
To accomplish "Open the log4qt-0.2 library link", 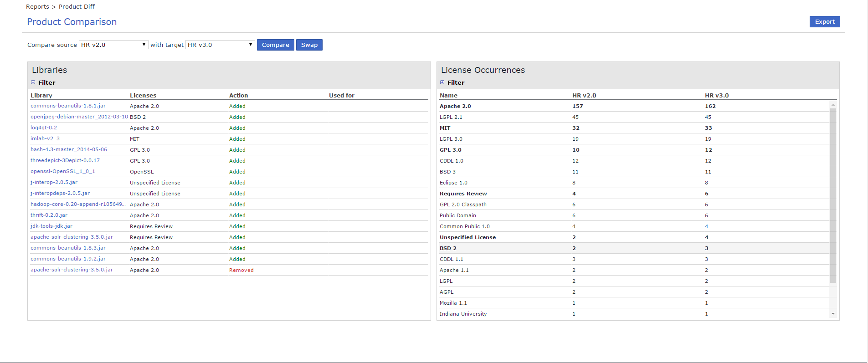I will coord(44,128).
